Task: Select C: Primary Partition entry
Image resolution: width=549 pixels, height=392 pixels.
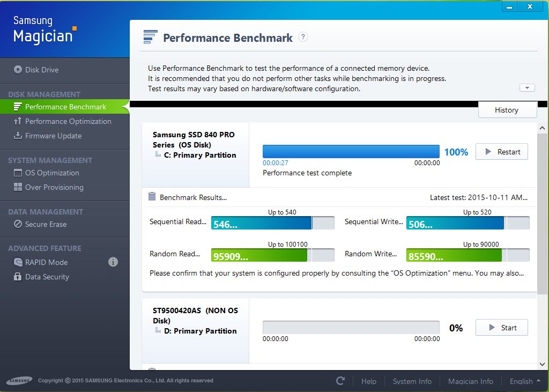Action: [x=199, y=155]
